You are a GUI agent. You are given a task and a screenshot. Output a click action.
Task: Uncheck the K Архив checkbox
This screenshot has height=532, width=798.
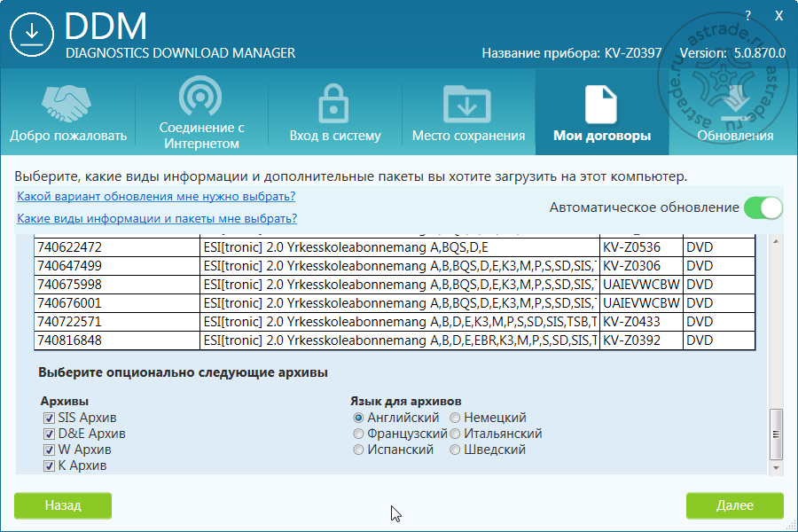click(49, 465)
